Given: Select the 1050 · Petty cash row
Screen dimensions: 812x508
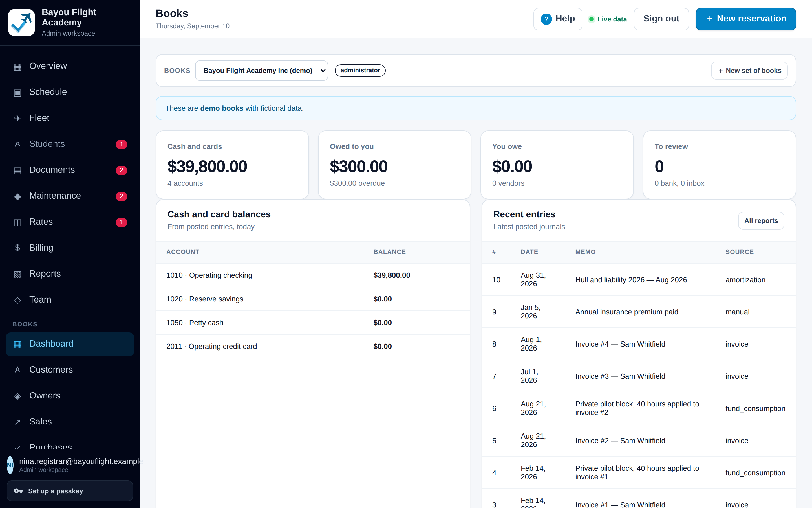Looking at the screenshot, I should tap(313, 323).
